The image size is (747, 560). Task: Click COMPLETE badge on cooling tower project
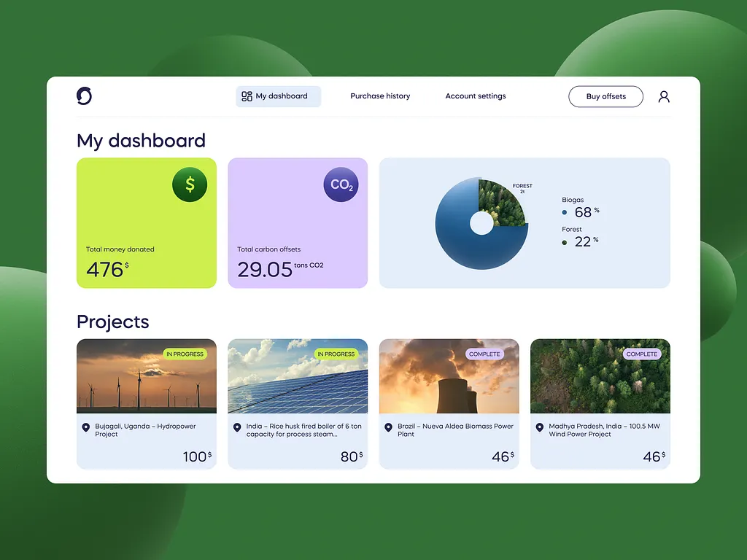coord(484,354)
